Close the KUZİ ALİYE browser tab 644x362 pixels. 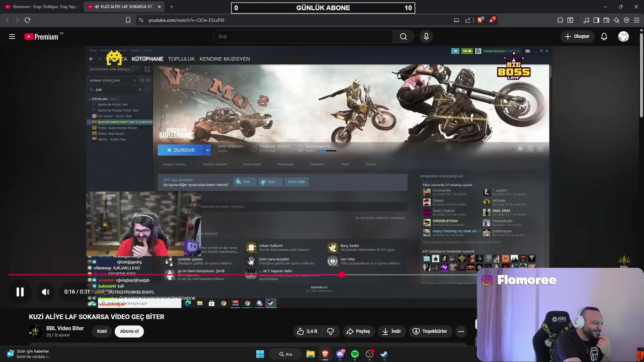159,7
